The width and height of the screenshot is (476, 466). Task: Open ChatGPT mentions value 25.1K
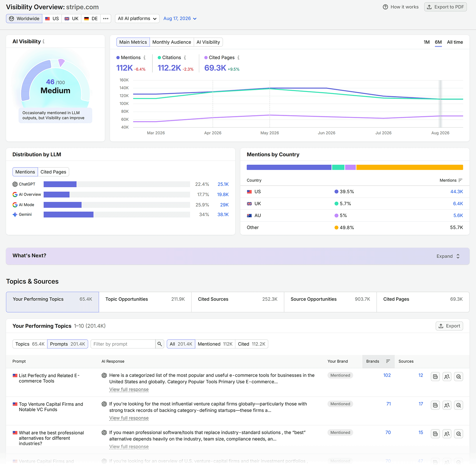[x=223, y=184]
